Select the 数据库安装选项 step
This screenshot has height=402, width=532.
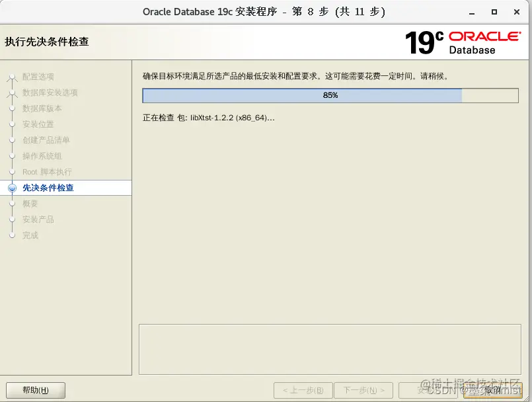click(50, 93)
